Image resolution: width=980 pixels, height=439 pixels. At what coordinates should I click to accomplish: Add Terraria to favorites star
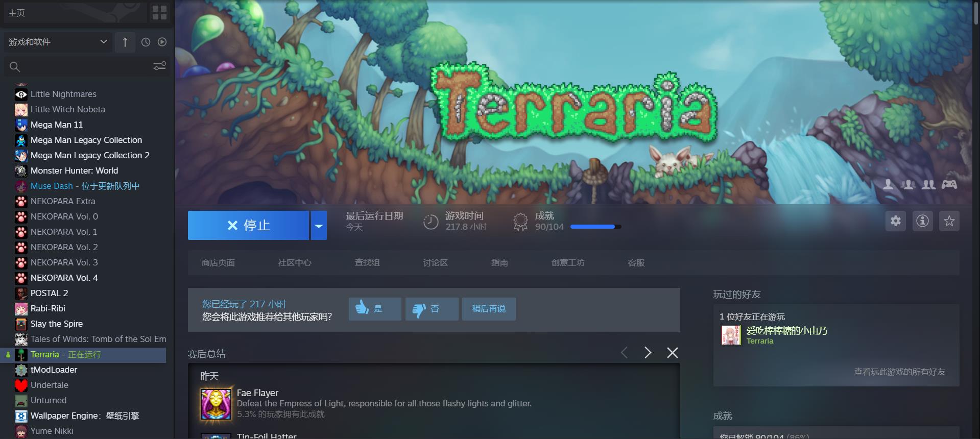[949, 221]
